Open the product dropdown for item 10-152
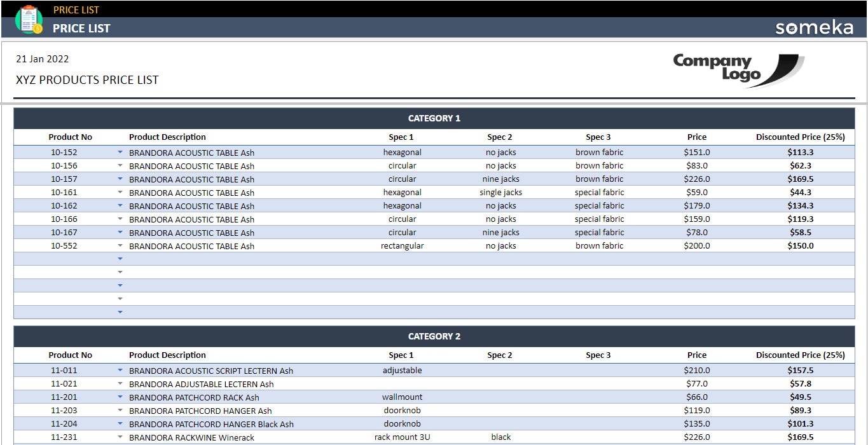This screenshot has width=868, height=445. (x=120, y=152)
